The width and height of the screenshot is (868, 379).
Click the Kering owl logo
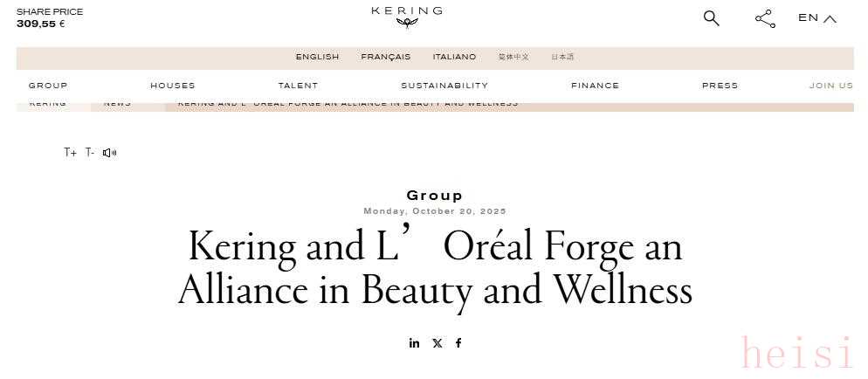407,17
